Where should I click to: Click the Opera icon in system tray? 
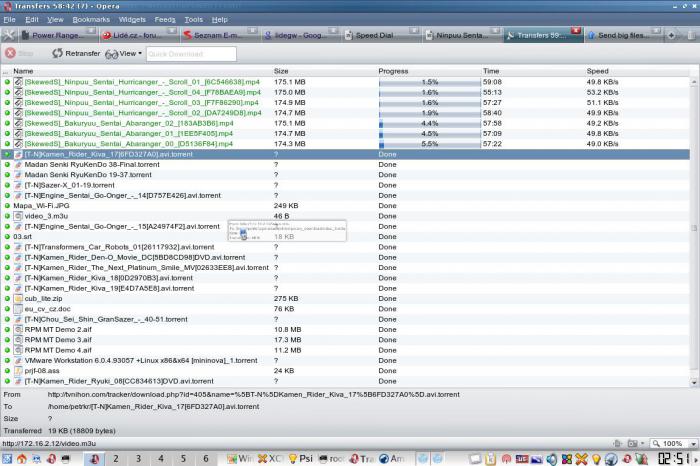[x=627, y=459]
